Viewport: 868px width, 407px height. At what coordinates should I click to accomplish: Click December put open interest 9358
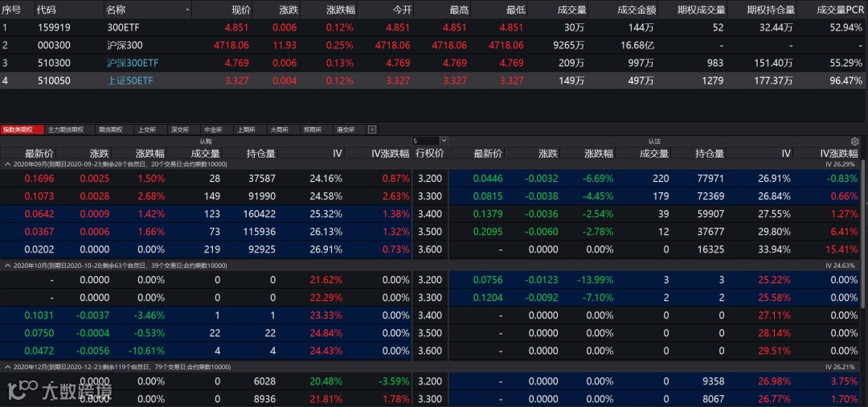point(712,381)
